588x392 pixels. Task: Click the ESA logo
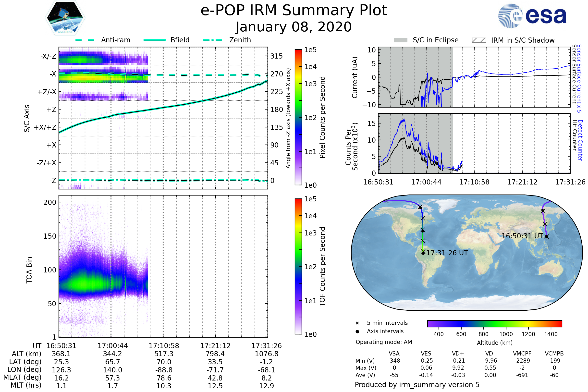coord(532,16)
